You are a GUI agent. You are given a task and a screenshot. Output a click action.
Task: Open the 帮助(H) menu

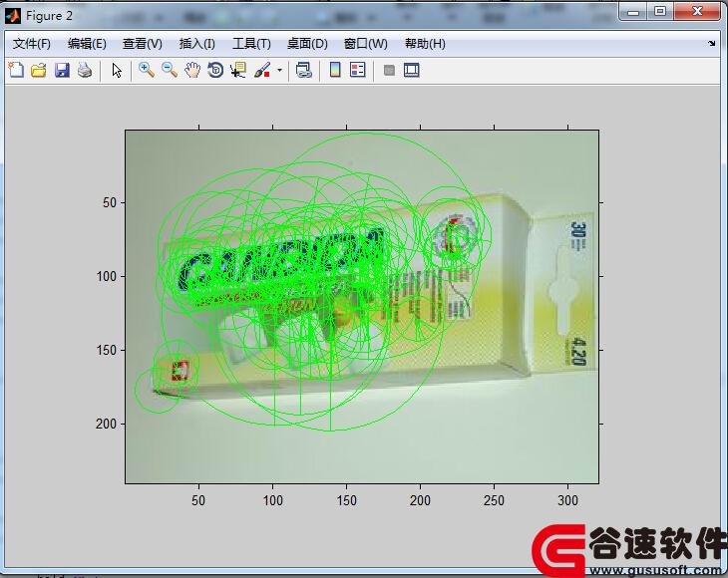[x=425, y=44]
